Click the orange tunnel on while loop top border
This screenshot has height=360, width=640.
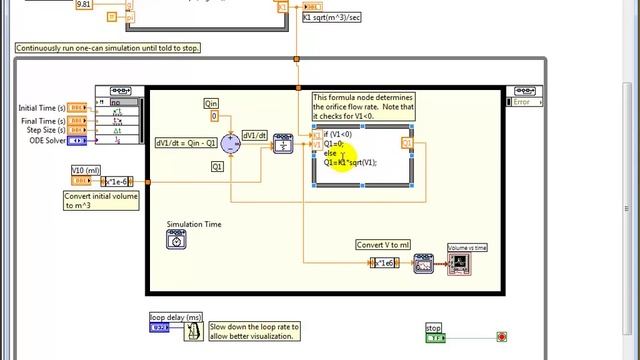tap(297, 59)
